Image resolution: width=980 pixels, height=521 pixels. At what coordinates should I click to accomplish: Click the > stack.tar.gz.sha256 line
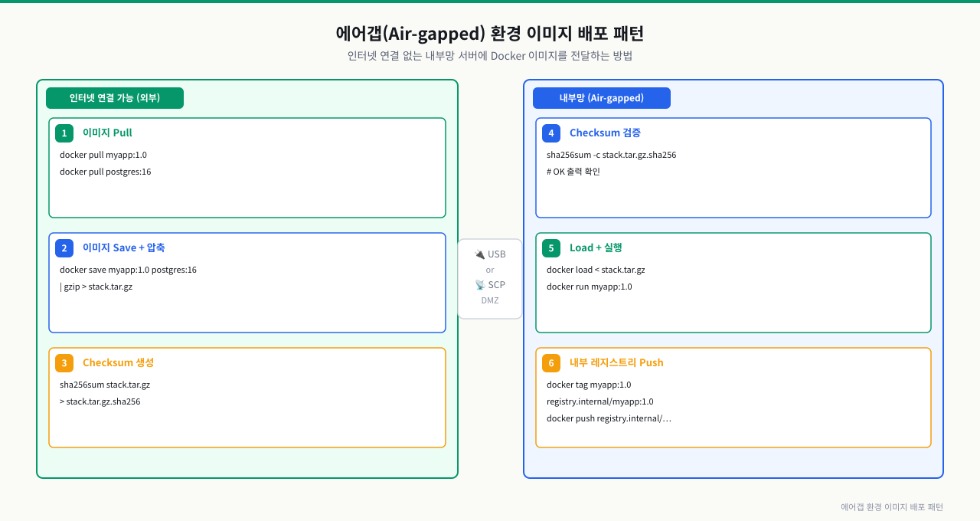[100, 401]
